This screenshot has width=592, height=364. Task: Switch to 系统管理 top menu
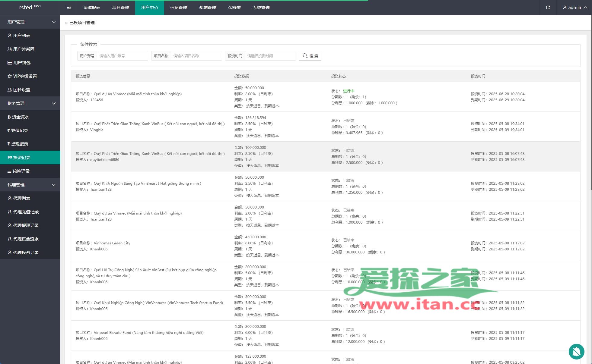(x=261, y=8)
